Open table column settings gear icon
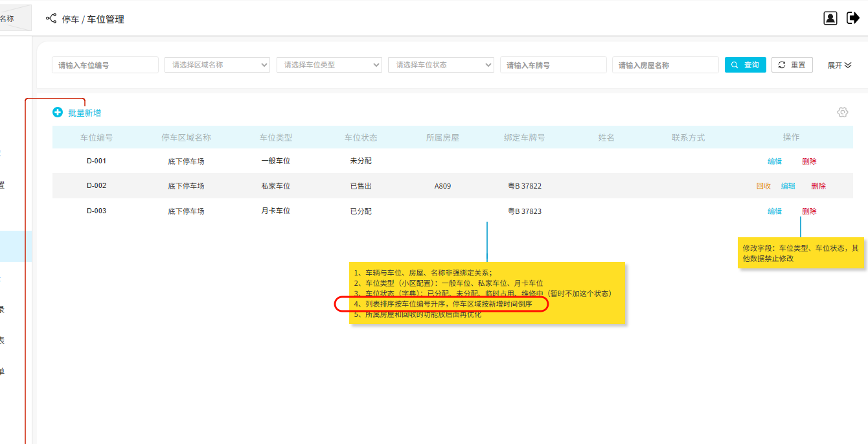Screen dimensions: 868x444 click(x=842, y=112)
